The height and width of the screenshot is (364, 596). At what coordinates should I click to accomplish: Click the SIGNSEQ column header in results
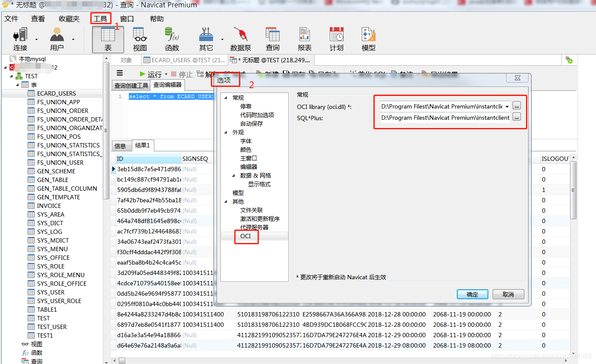[198, 159]
